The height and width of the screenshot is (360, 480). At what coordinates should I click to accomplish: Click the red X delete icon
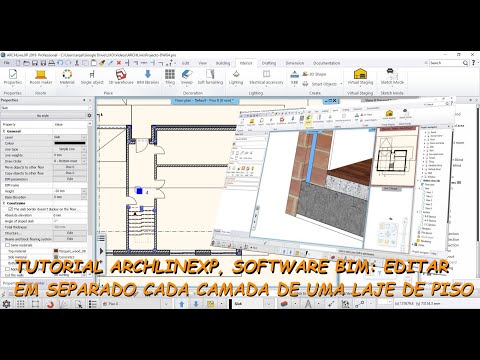(119, 63)
